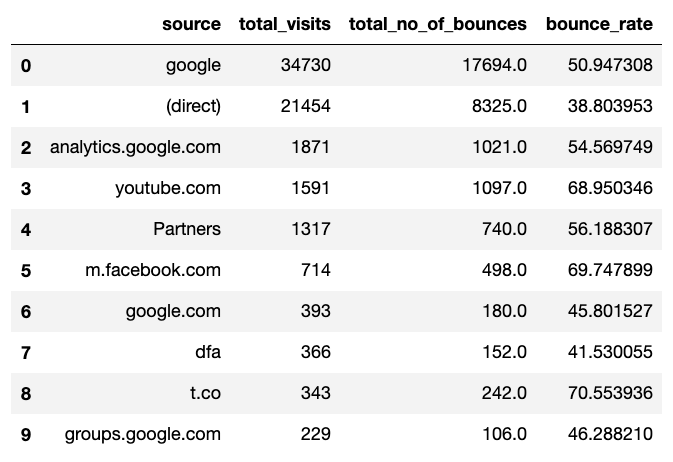Screen dimensions: 673x462
Task: Select the 34730 total visits value
Action: pyautogui.click(x=306, y=65)
